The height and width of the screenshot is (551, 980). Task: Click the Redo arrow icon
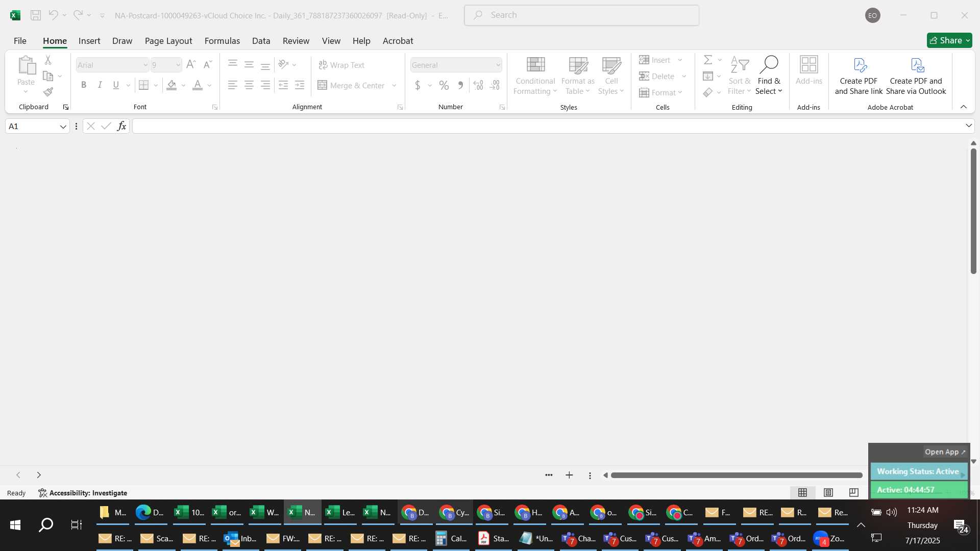tap(78, 15)
